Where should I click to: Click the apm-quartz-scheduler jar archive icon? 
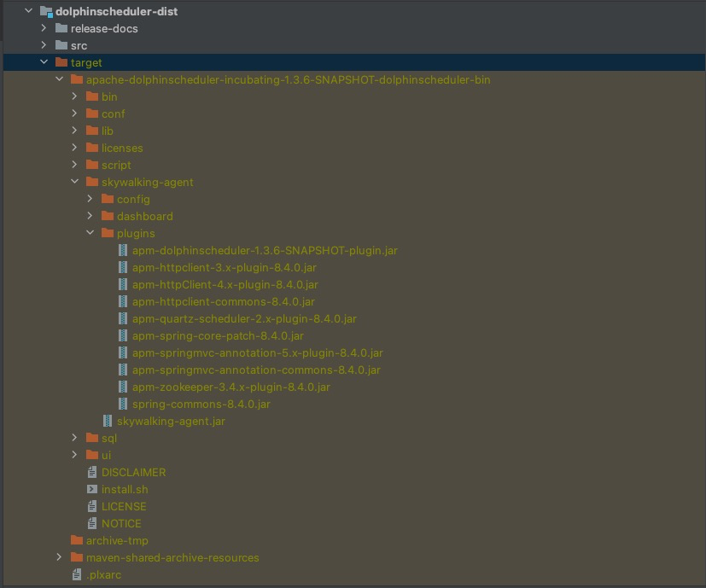tap(122, 319)
